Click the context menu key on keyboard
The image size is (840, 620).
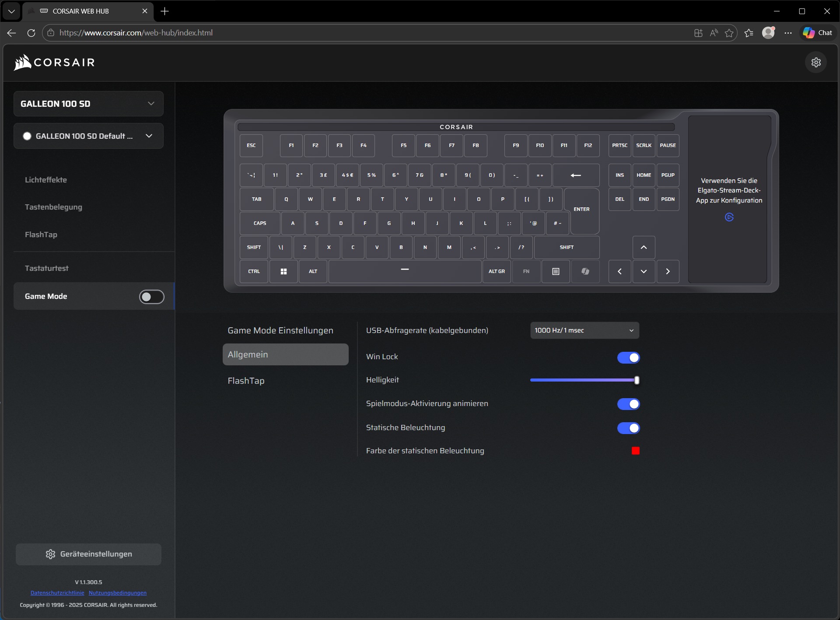556,271
